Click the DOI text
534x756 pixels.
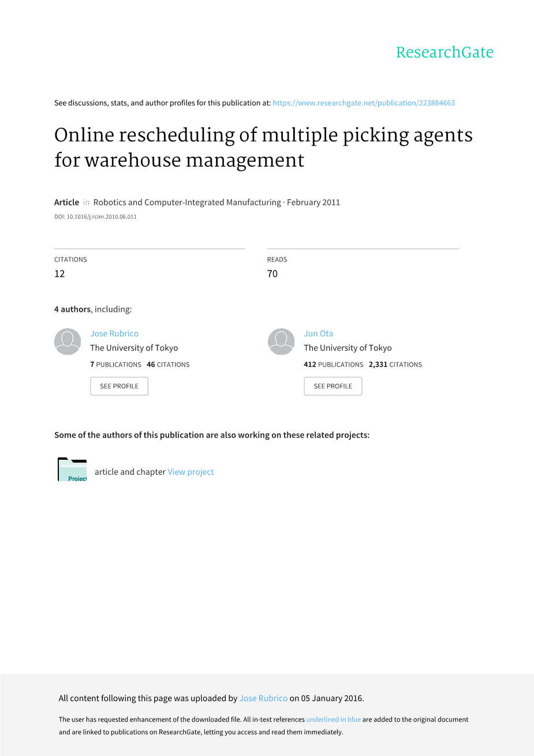click(95, 217)
